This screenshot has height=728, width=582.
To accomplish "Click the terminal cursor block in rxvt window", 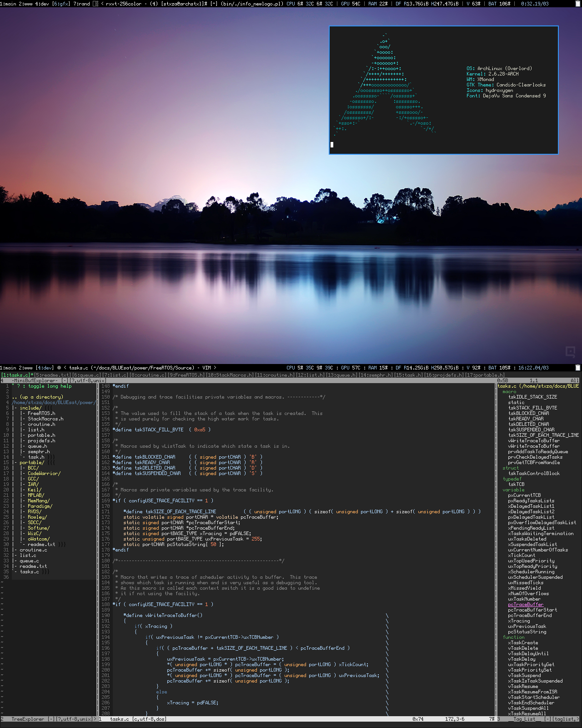I will point(332,145).
